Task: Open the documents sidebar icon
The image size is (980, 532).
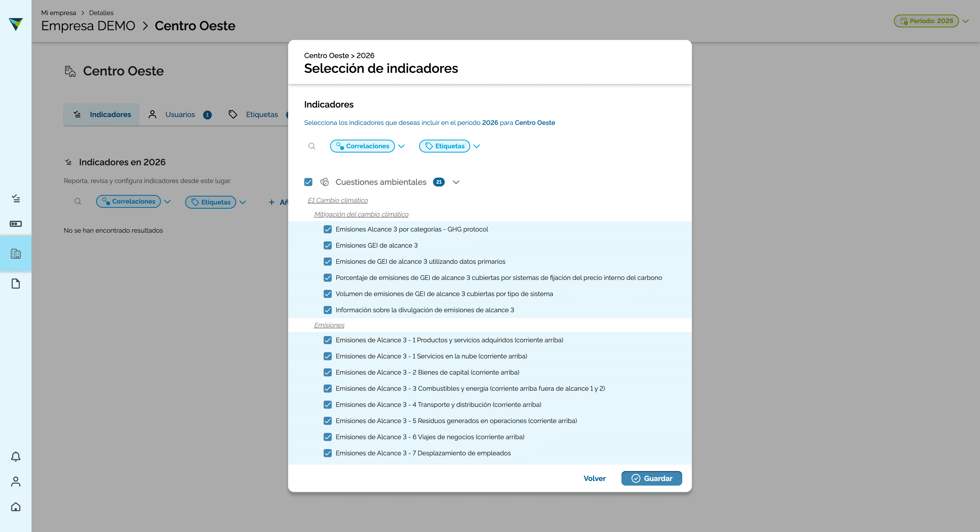Action: point(16,284)
